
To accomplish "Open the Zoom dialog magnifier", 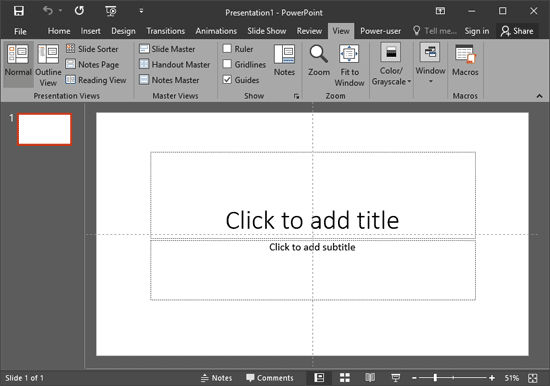I will 319,60.
